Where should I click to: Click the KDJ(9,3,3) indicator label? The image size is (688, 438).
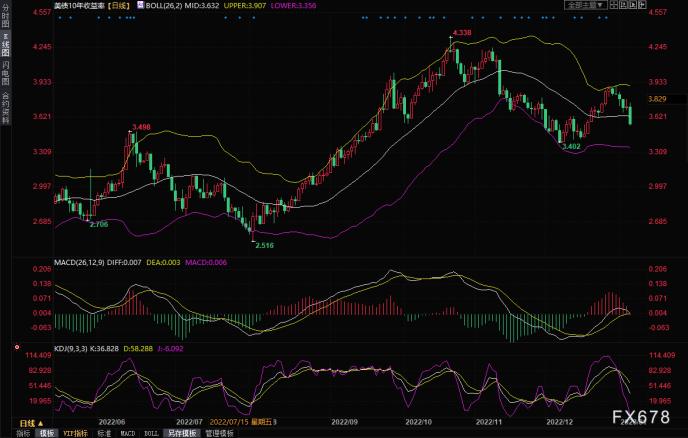71,348
